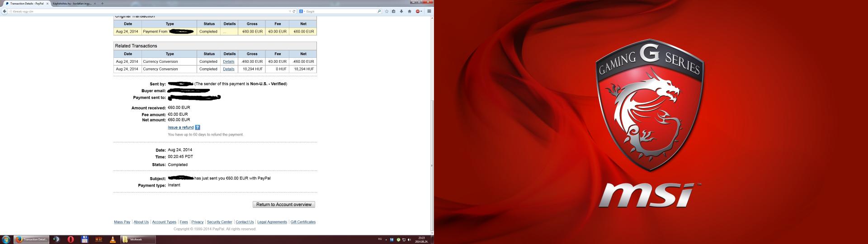Focus the address bar field

coord(149,11)
